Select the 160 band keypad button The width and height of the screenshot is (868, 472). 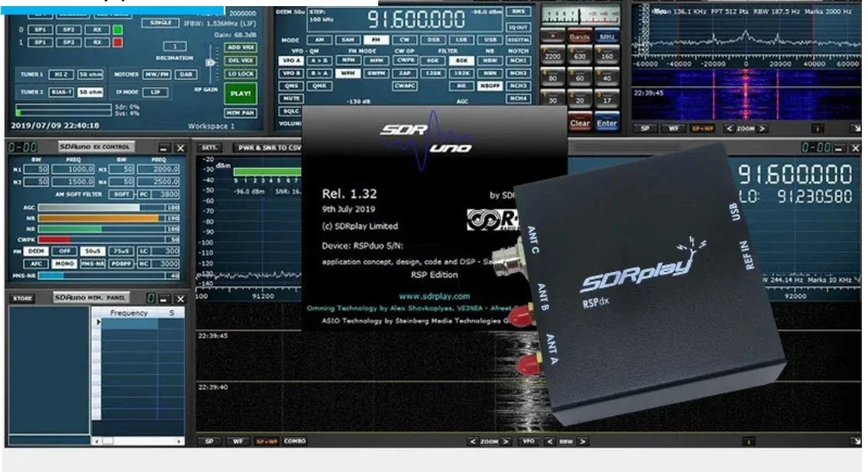[x=607, y=55]
